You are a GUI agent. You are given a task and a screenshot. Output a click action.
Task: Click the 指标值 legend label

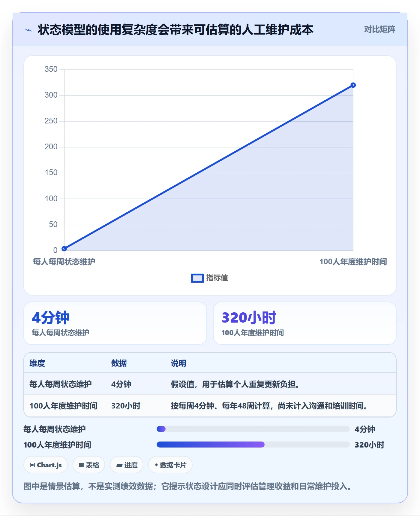pos(217,278)
